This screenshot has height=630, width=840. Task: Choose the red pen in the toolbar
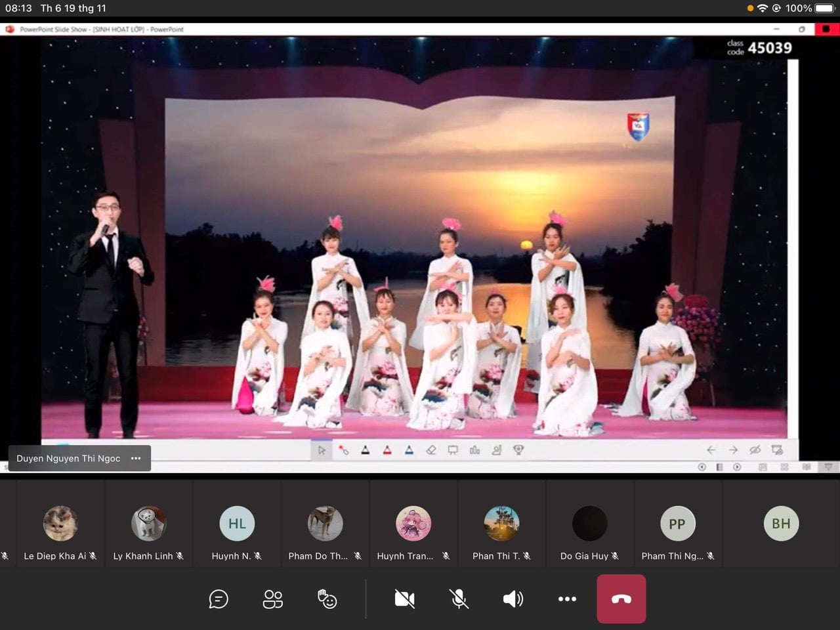(x=387, y=450)
